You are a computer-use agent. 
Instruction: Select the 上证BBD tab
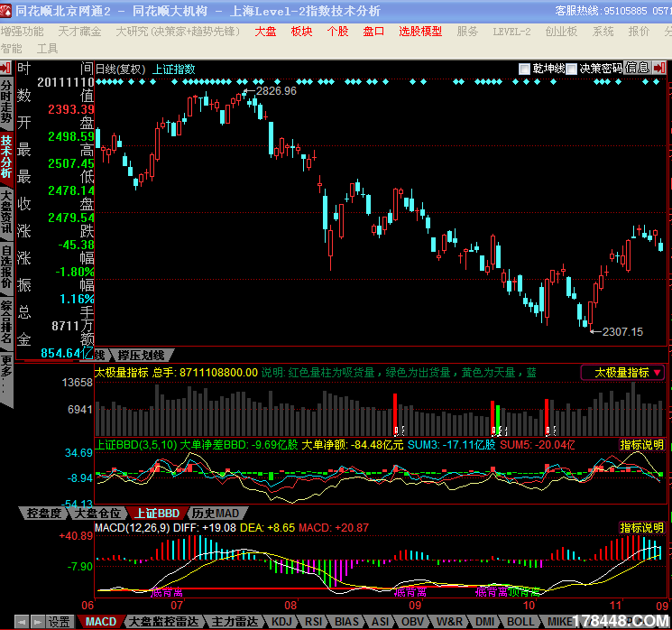[x=157, y=513]
